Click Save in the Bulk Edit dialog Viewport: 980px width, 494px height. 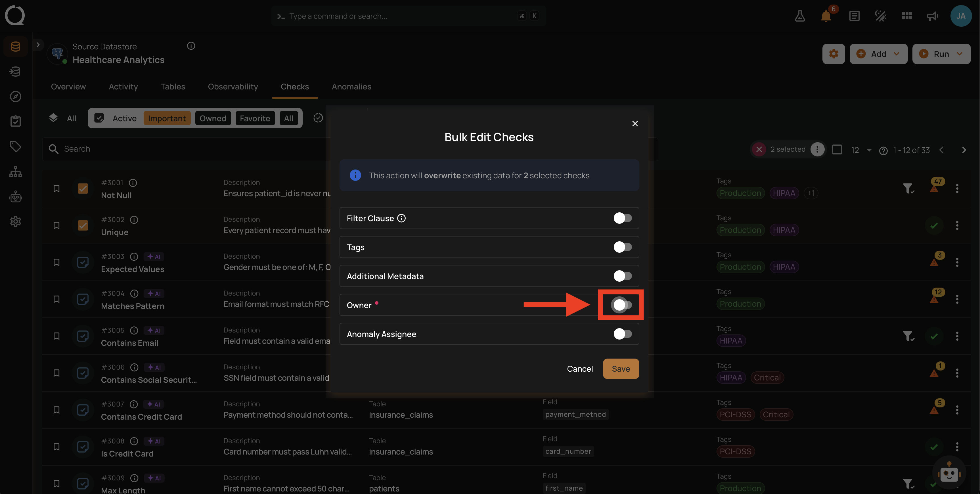[621, 369]
